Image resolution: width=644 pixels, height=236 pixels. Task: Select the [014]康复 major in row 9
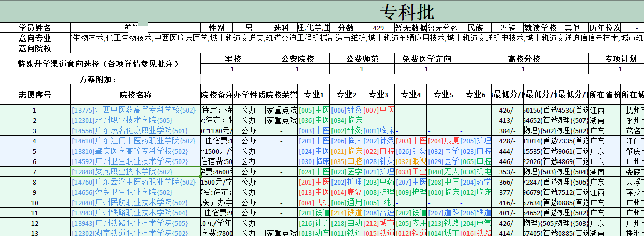(346, 192)
